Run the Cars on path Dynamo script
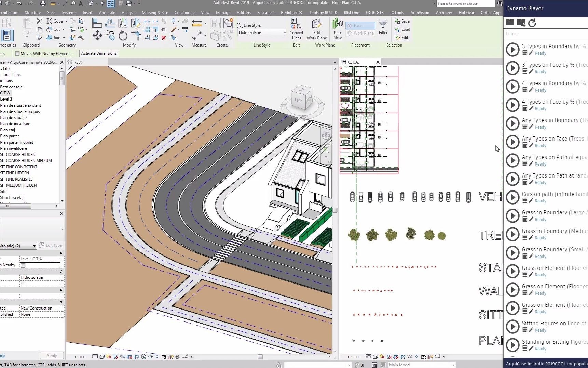 512,197
